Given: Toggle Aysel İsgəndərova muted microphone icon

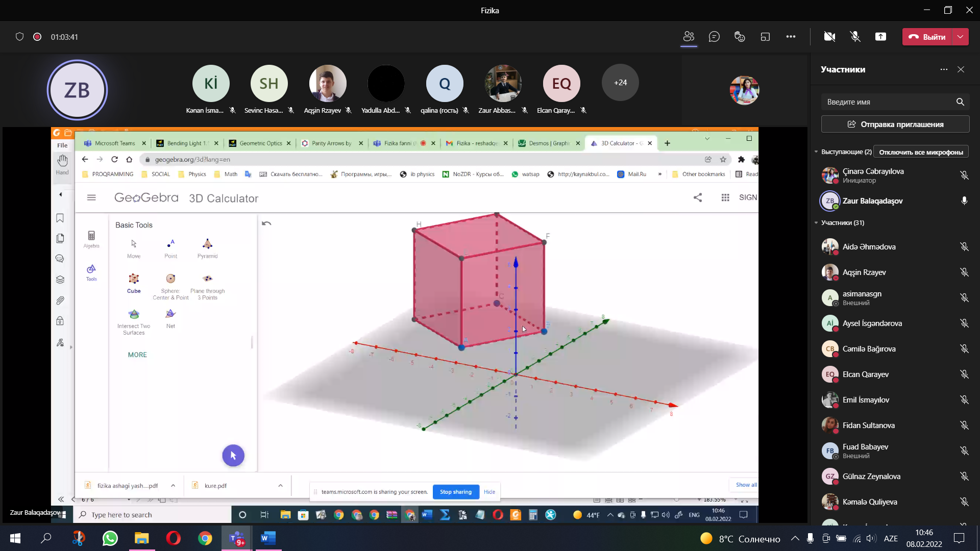Looking at the screenshot, I should coord(964,323).
